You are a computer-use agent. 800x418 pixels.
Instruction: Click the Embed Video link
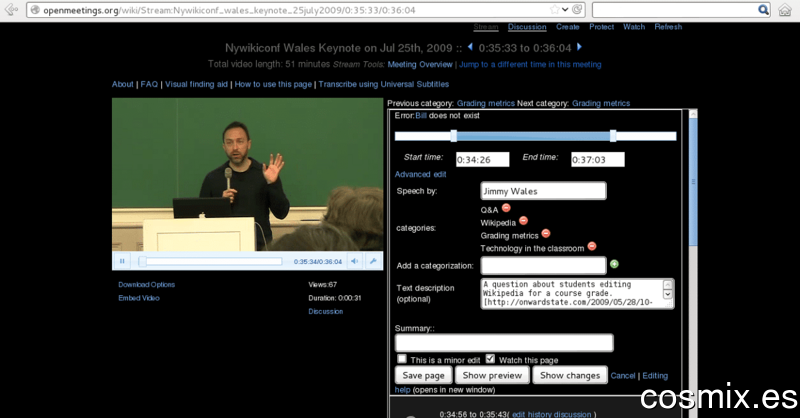pyautogui.click(x=139, y=298)
